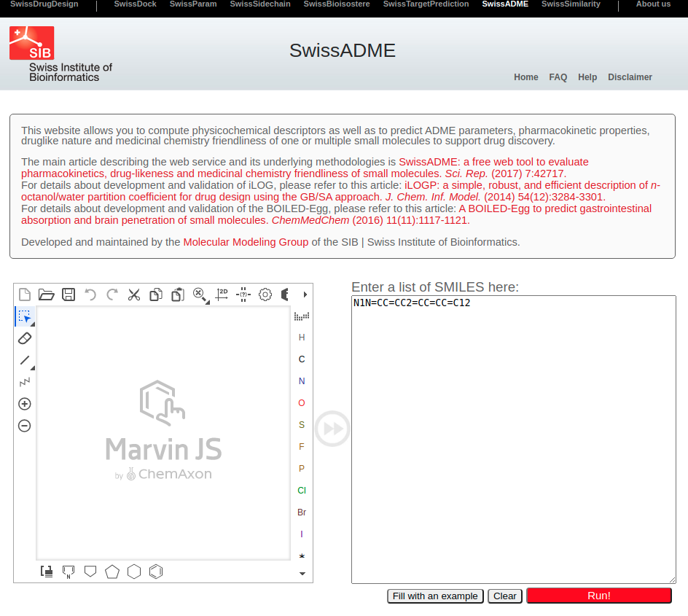
Task: Expand more toolbar items with right arrow
Action: point(305,295)
